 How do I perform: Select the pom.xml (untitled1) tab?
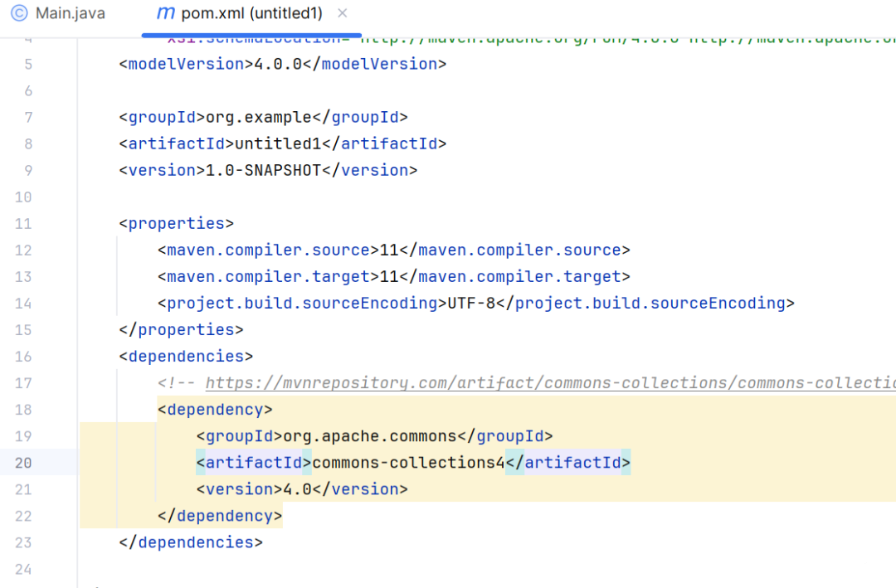tap(251, 13)
